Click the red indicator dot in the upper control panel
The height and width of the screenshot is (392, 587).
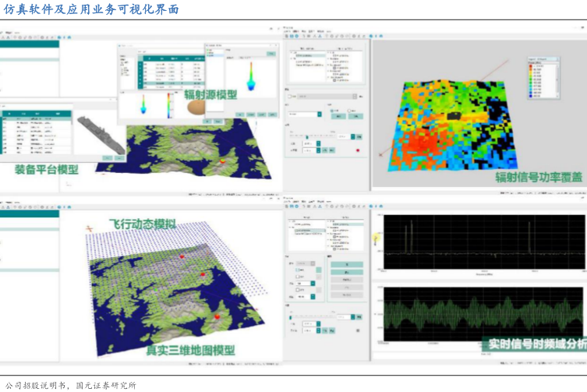357,150
